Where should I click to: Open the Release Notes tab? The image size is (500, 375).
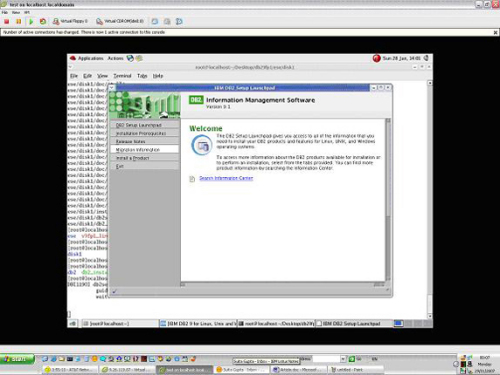pyautogui.click(x=145, y=141)
